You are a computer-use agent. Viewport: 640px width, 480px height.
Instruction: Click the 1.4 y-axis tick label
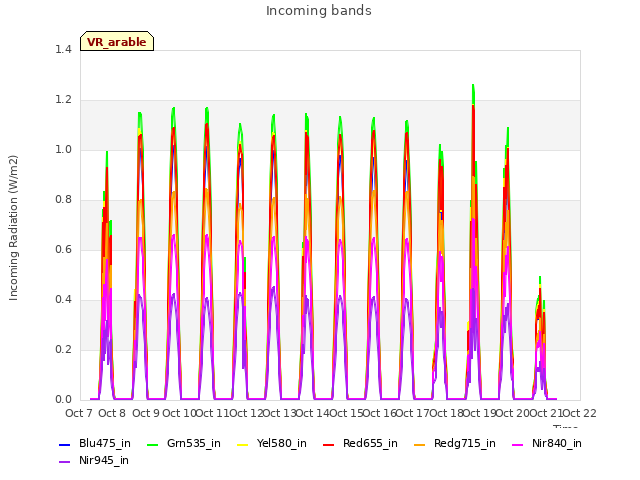coord(63,49)
